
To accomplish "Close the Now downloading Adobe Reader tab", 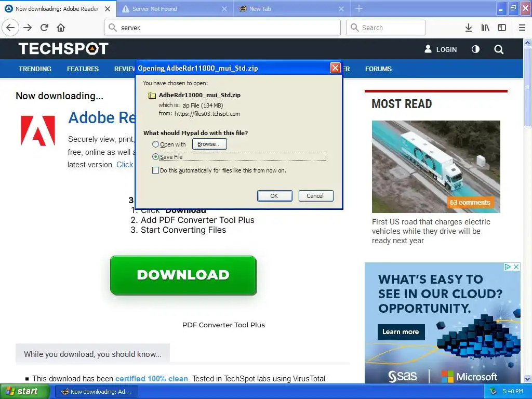I will coord(108,9).
